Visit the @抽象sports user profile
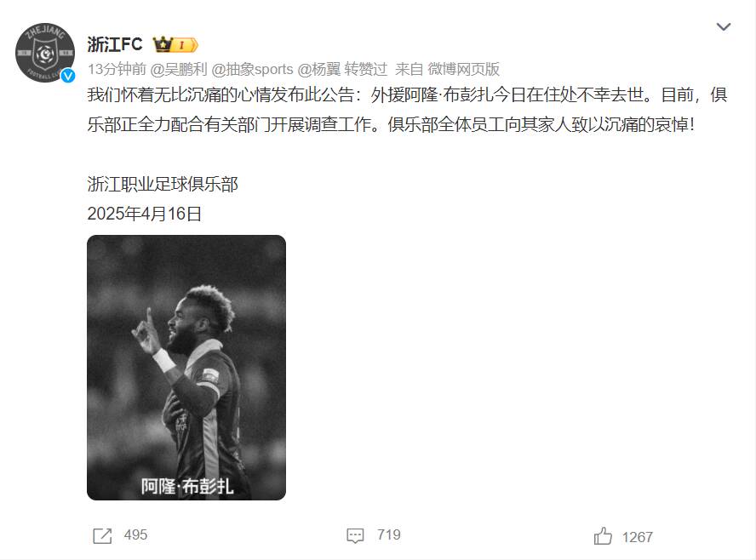This screenshot has width=756, height=560. 253,70
